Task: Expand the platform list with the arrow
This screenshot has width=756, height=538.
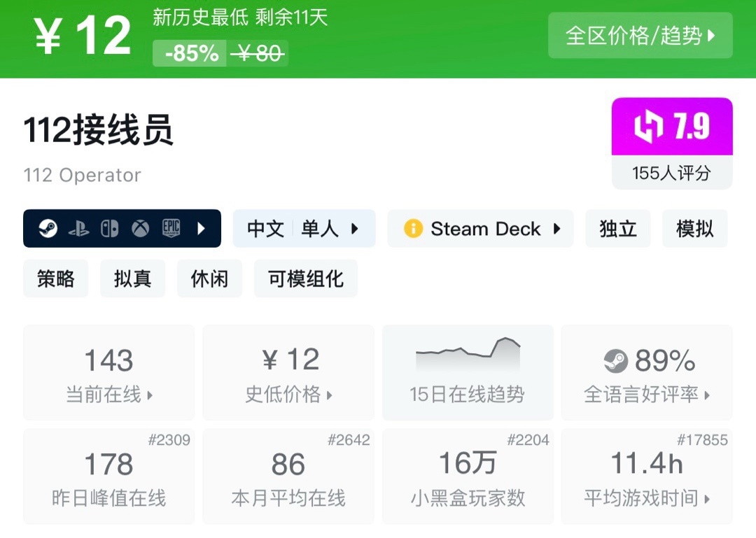Action: [x=202, y=228]
